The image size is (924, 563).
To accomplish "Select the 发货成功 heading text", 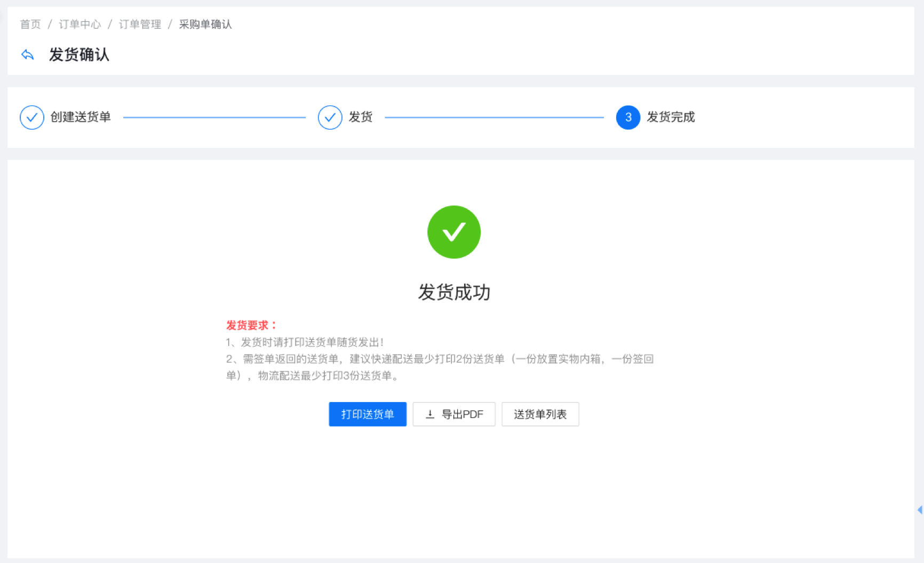I will pos(453,292).
